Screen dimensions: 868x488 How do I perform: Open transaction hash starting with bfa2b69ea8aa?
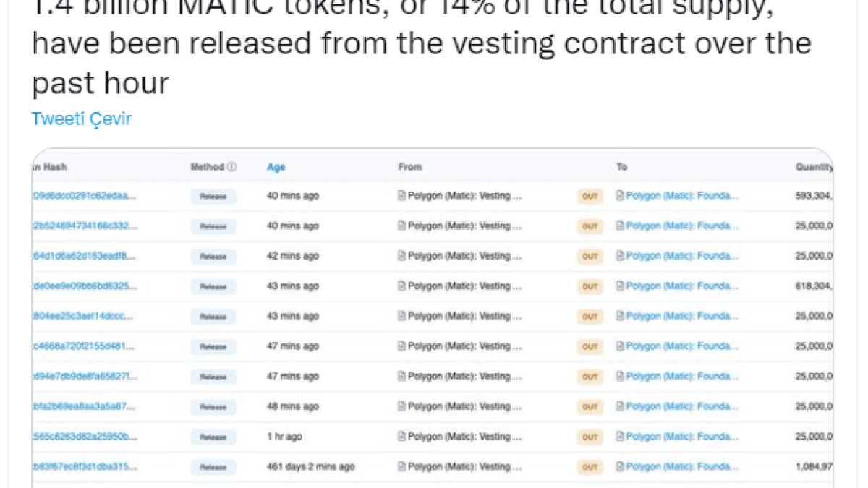coord(84,406)
